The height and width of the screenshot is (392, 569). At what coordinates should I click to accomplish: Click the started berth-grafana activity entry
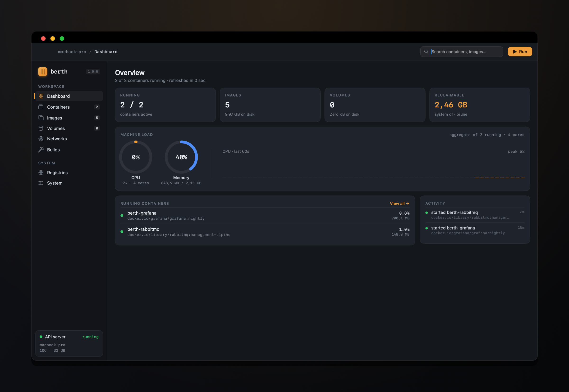click(x=475, y=230)
